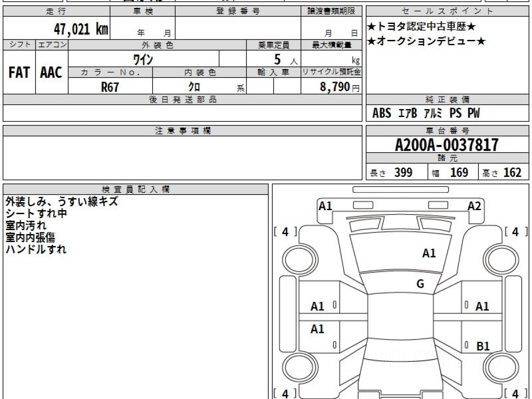Viewport: 532px width, 399px height.
Task: Click the 輸入車 header
Action: 274,72
